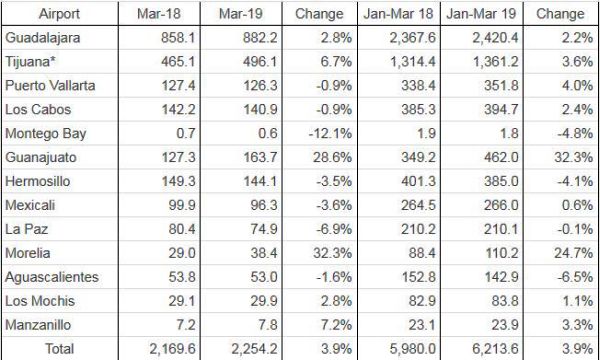This screenshot has height=360, width=600.
Task: Click the Puerto Vallarta cell
Action: pyautogui.click(x=50, y=85)
